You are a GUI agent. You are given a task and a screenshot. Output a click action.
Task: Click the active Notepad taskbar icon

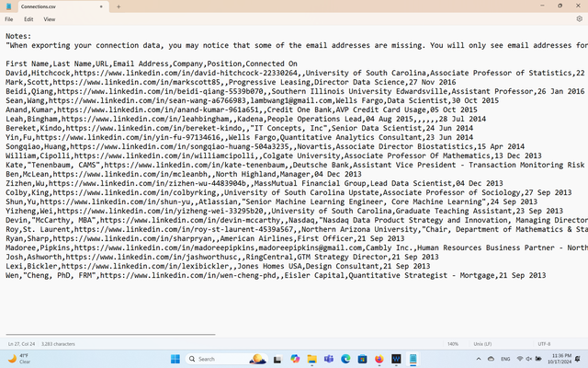tap(413, 359)
